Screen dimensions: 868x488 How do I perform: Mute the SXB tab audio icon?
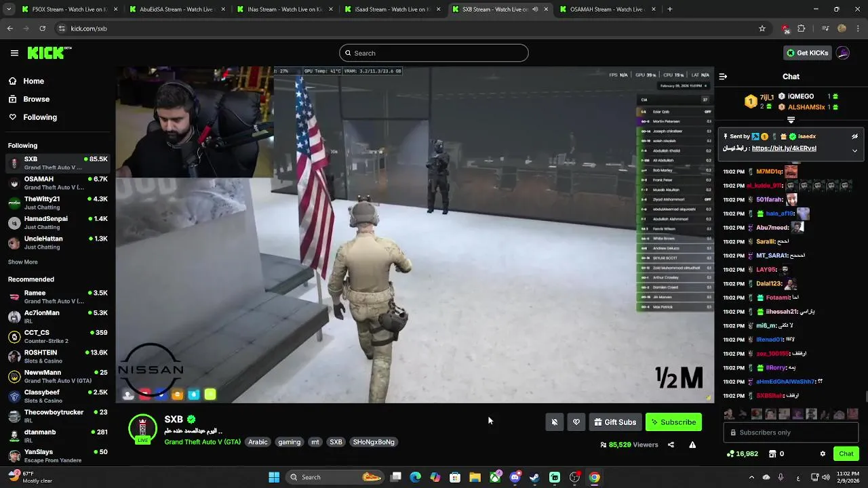pyautogui.click(x=535, y=9)
